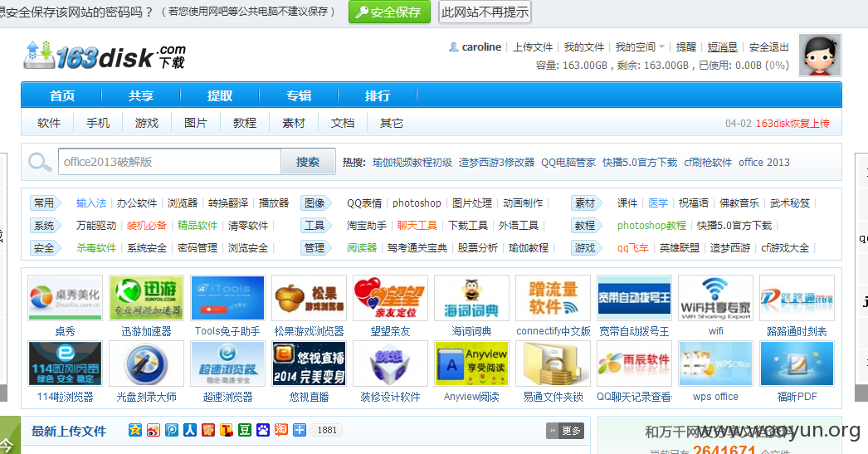The width and height of the screenshot is (868, 454).
Task: Focus the office2013破解版 search field
Action: coord(169,162)
